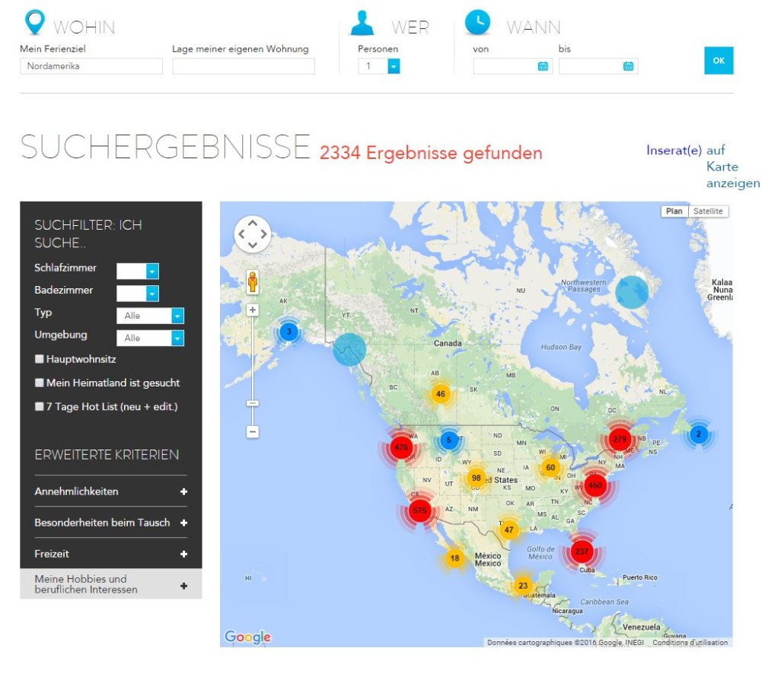This screenshot has width=784, height=674.
Task: Expand 'Meine Hobbies und beruflichen Interessen'
Action: 111,584
